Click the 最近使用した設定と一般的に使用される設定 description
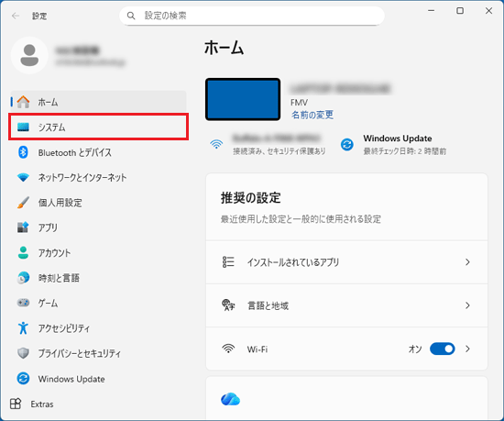Screen dimensions: 504x421 301,219
